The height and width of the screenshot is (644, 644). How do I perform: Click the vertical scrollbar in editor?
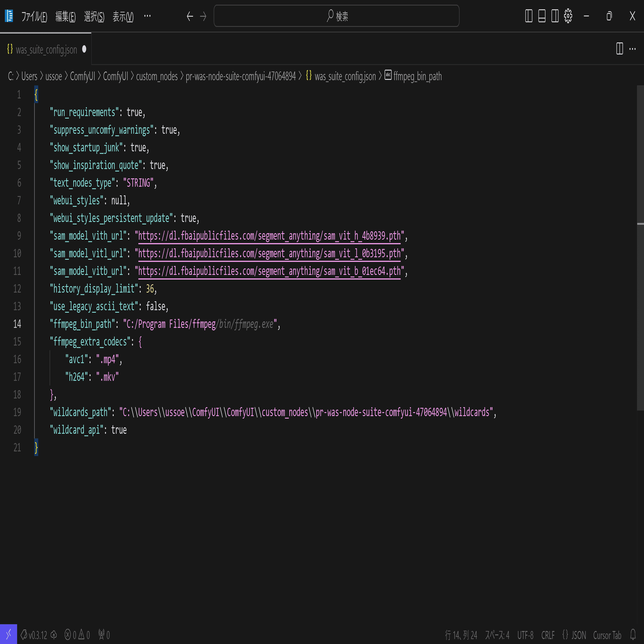pos(640,267)
